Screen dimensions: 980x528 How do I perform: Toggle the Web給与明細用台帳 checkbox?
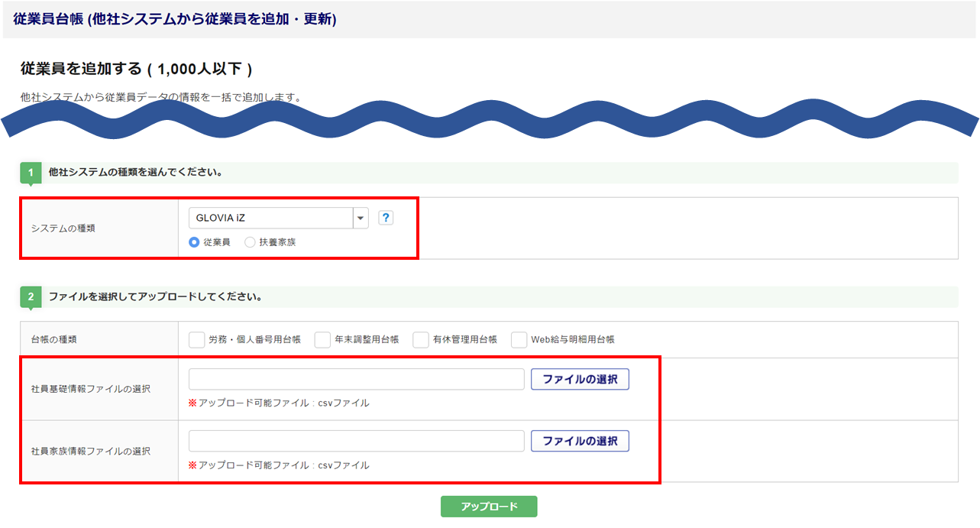coord(519,339)
